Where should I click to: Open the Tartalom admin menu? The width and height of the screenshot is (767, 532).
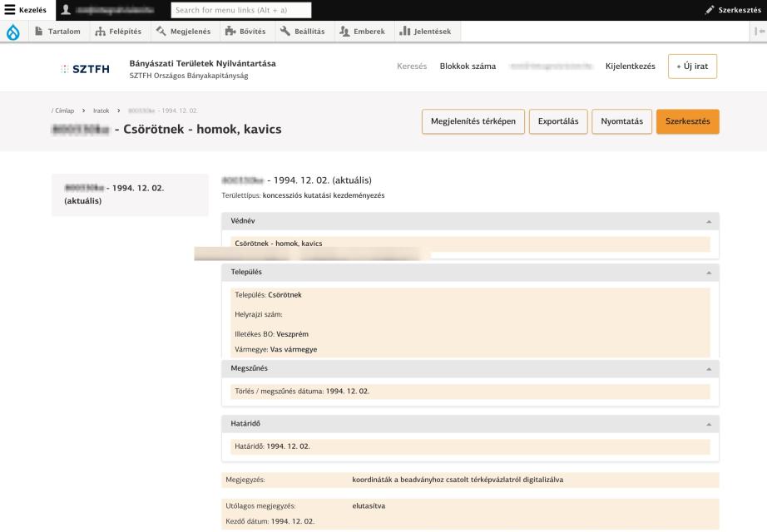point(57,32)
